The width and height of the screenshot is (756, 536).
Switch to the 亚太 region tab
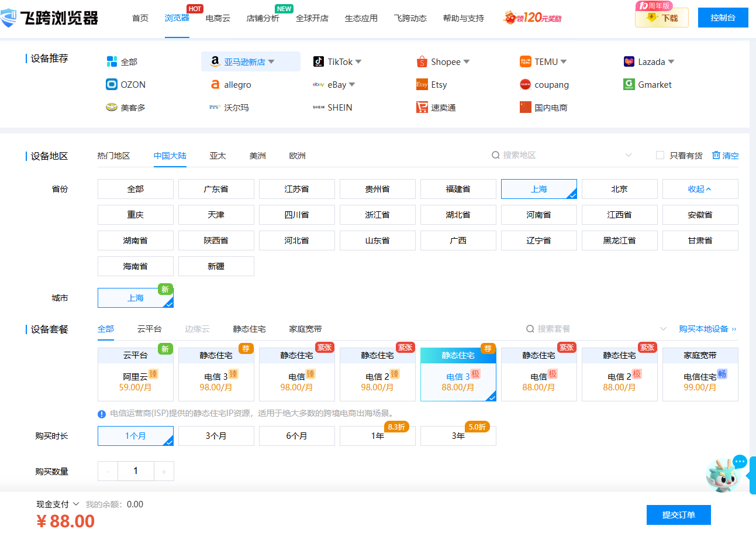pyautogui.click(x=218, y=156)
